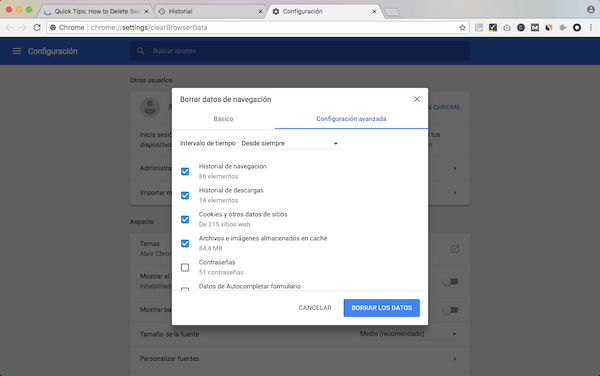
Task: Click the red circular extension icon
Action: point(521,28)
